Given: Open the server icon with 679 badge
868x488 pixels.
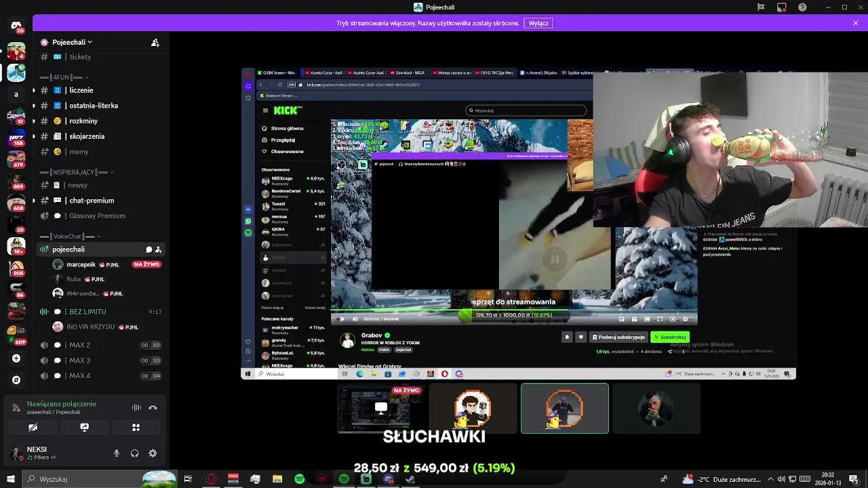Looking at the screenshot, I should [x=16, y=159].
